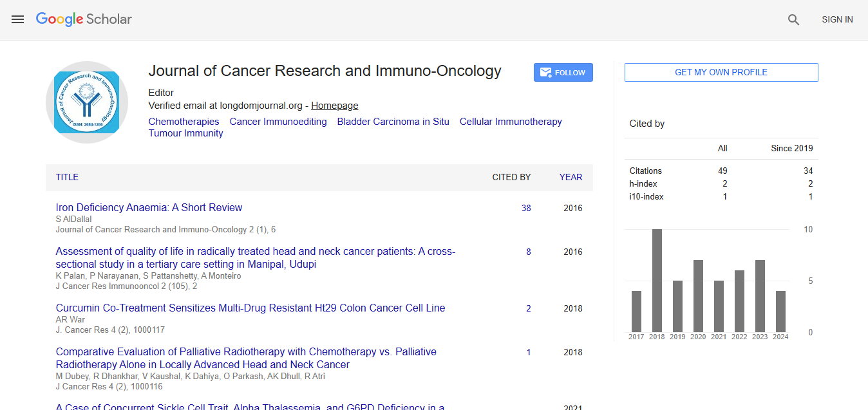
Task: Click the Cited By column header
Action: (511, 177)
